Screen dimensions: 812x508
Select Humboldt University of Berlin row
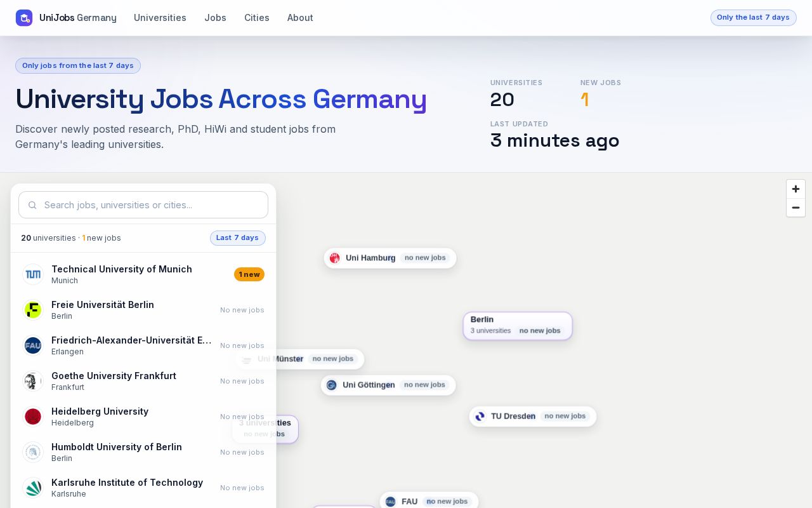tap(143, 452)
